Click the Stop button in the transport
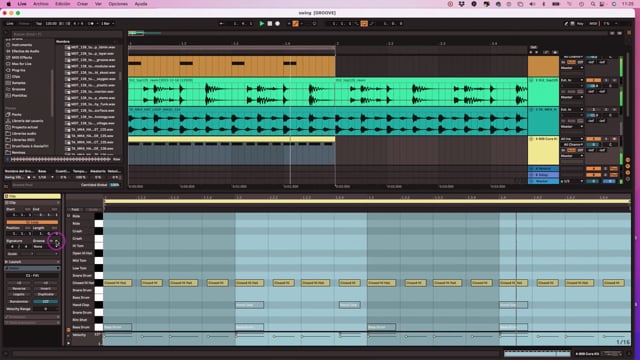 point(269,24)
